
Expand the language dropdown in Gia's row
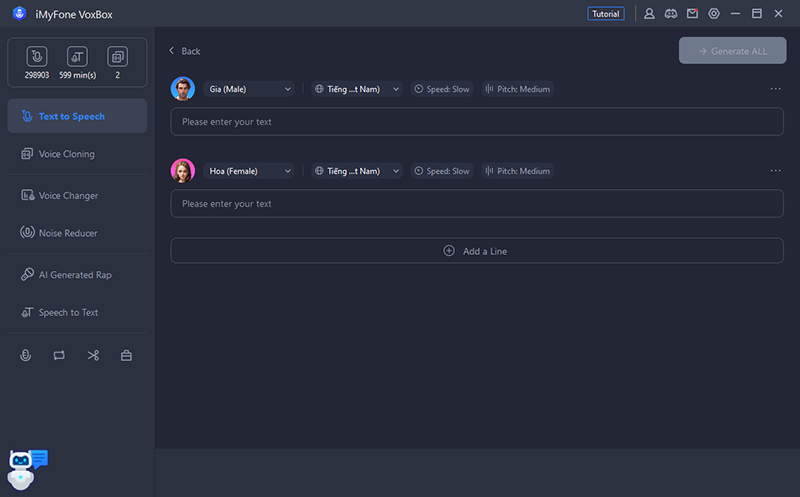pyautogui.click(x=357, y=89)
